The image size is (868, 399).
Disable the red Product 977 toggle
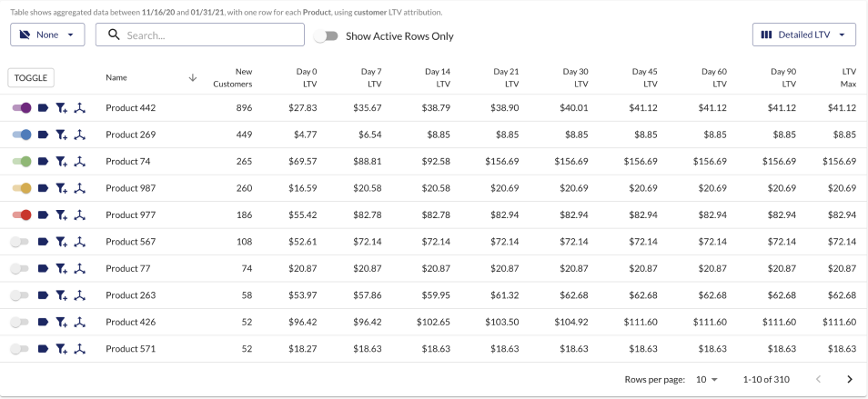(x=22, y=215)
